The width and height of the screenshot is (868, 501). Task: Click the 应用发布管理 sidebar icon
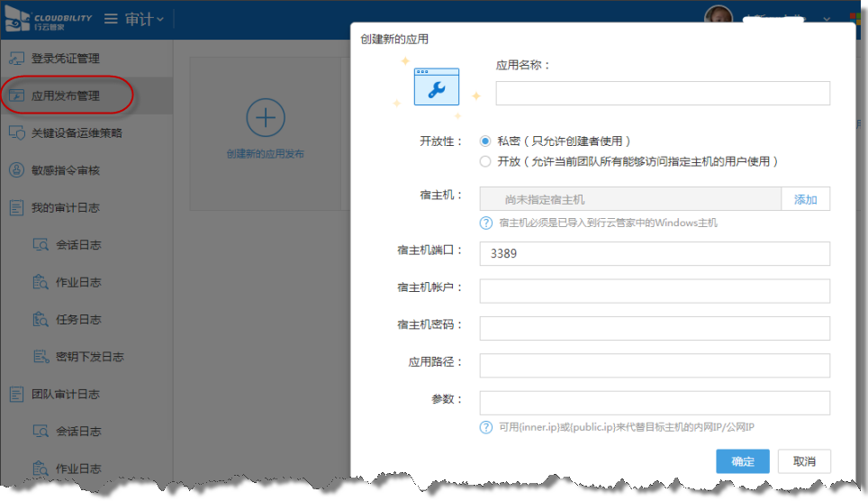tap(16, 96)
